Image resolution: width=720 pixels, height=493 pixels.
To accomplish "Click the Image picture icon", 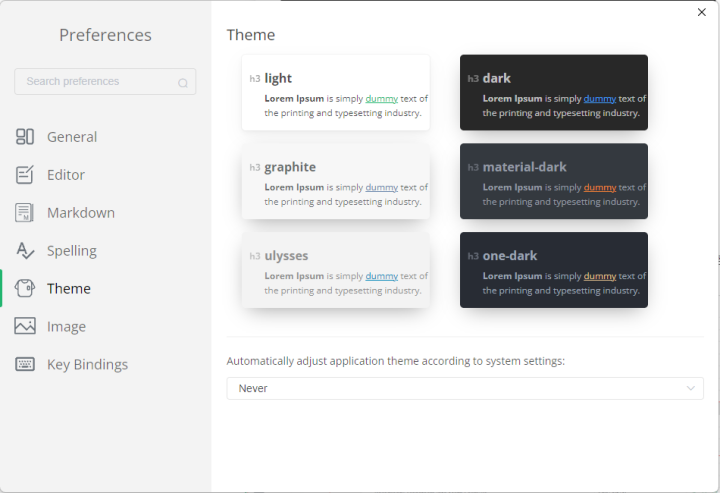I will point(25,326).
